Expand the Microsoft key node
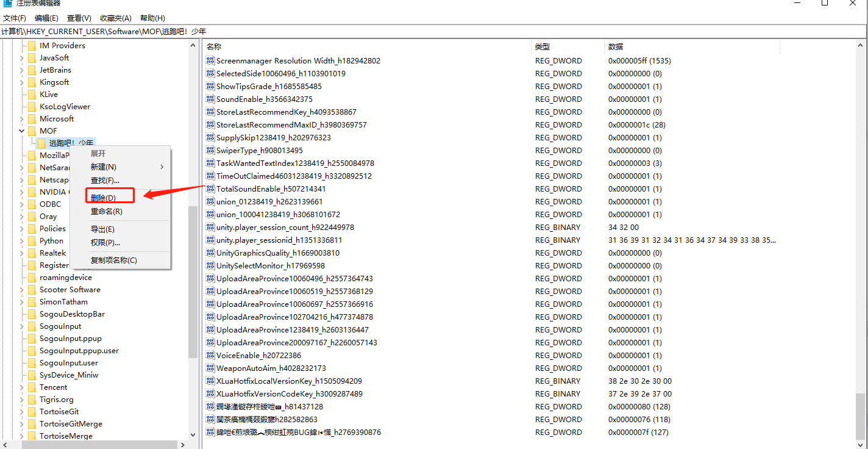The height and width of the screenshot is (449, 868). [x=22, y=119]
